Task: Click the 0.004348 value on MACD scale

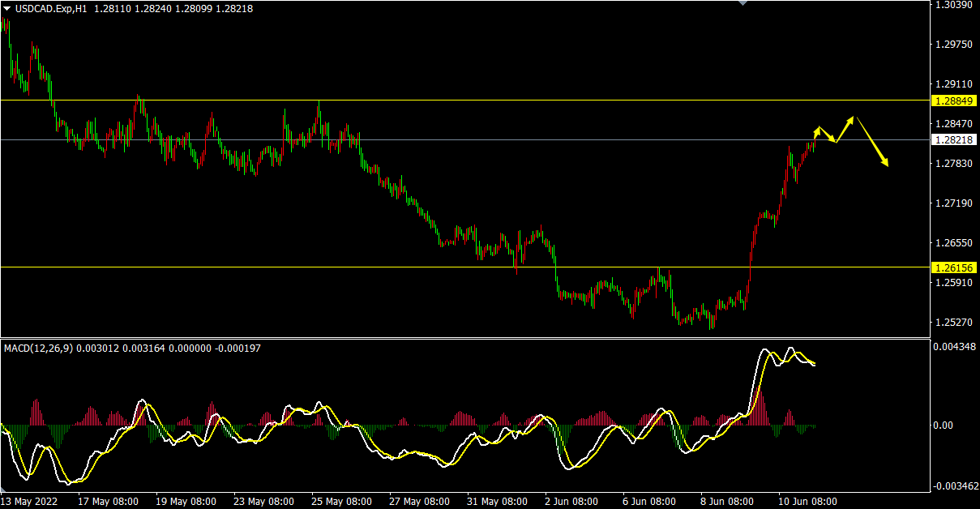Action: [x=955, y=348]
